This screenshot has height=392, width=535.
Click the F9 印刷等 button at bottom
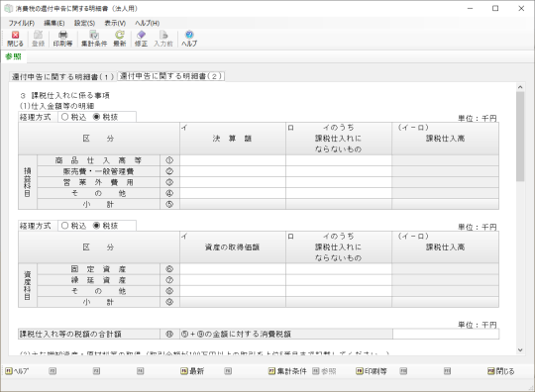(x=372, y=371)
